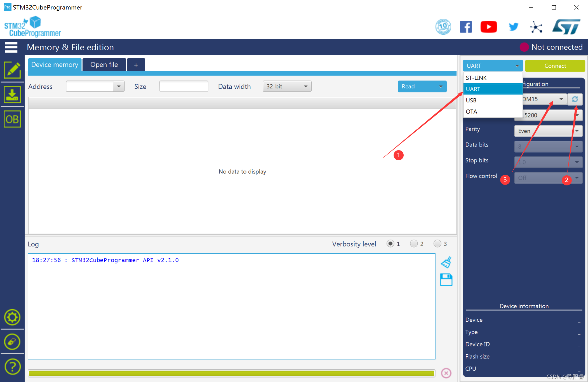Open the Erasing & Programming download icon

[12, 95]
